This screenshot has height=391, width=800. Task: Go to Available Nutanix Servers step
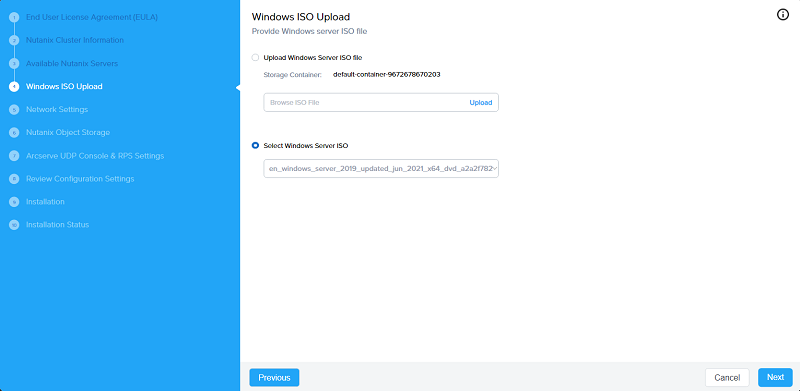[72, 64]
